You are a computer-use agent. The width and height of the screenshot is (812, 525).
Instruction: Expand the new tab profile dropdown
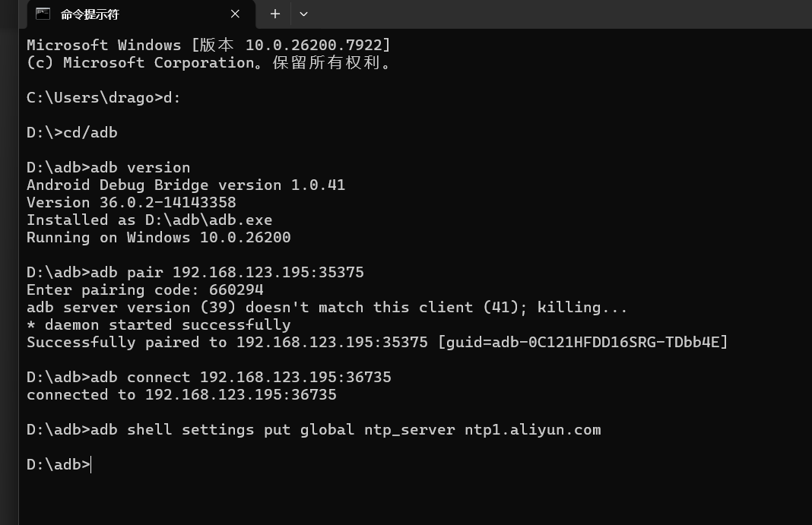click(303, 14)
